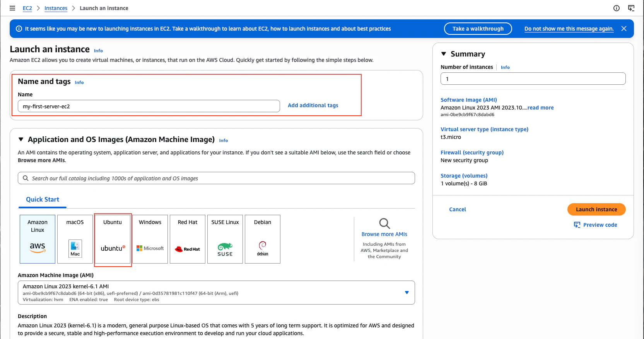Viewport: 644px width, 339px height.
Task: Focus the instance Name input field
Action: click(149, 106)
